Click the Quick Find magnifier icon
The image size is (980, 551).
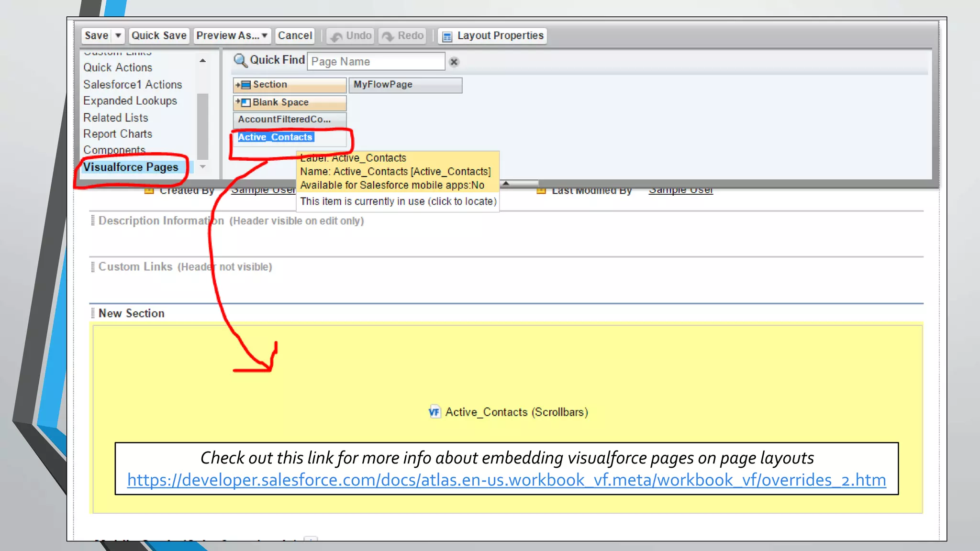click(240, 61)
